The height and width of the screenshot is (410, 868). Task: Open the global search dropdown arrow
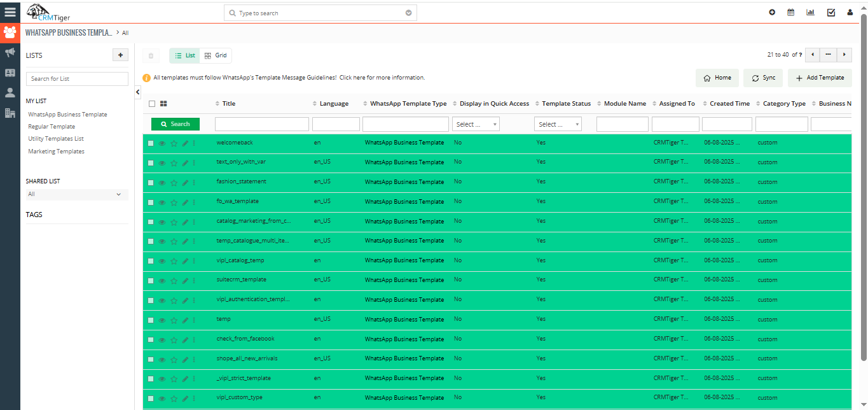coord(409,13)
